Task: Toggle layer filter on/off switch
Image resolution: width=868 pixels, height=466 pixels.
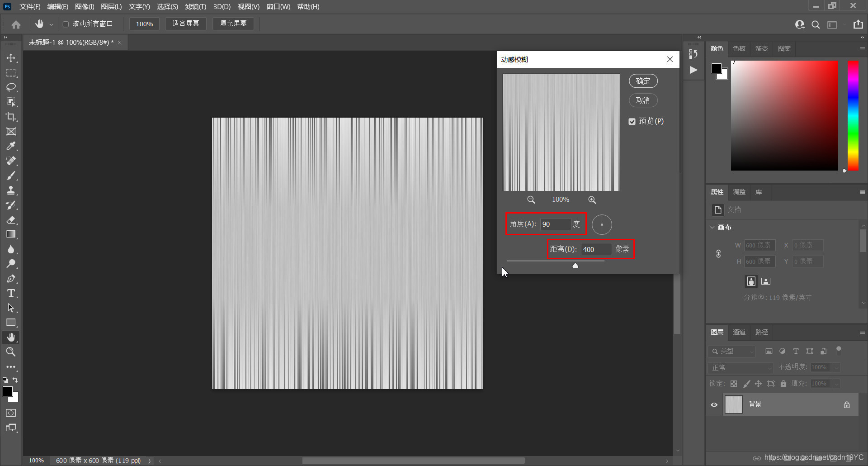Action: point(839,349)
